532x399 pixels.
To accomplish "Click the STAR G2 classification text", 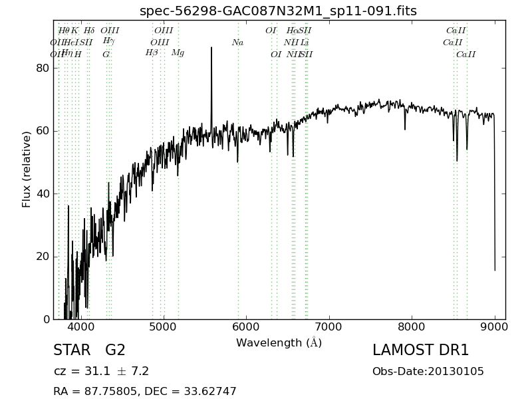I will [x=89, y=350].
